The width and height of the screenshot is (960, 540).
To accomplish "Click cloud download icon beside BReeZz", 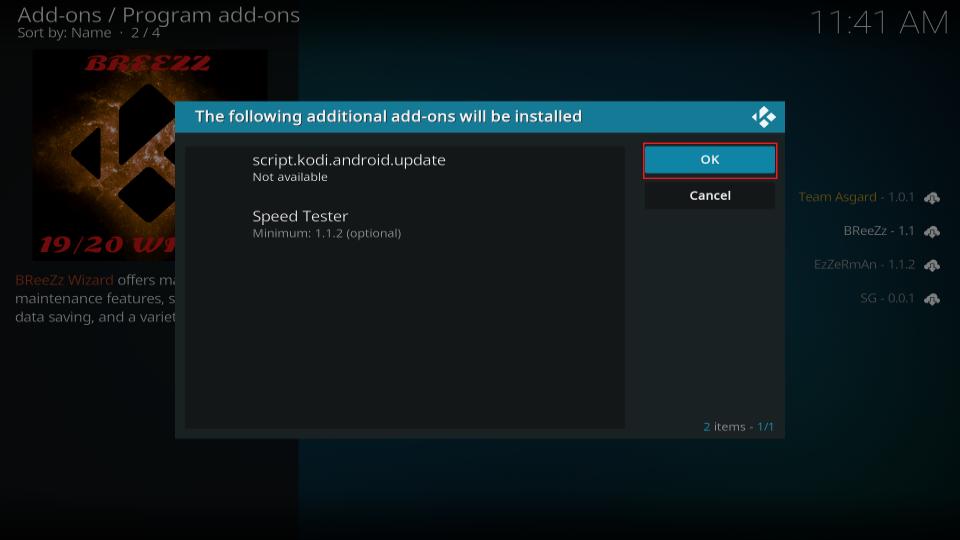I will [x=932, y=231].
